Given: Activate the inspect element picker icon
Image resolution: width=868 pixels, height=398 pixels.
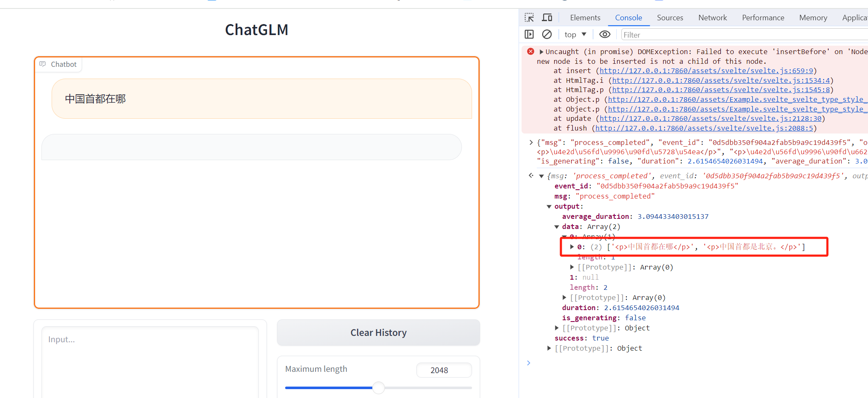Looking at the screenshot, I should coord(529,17).
